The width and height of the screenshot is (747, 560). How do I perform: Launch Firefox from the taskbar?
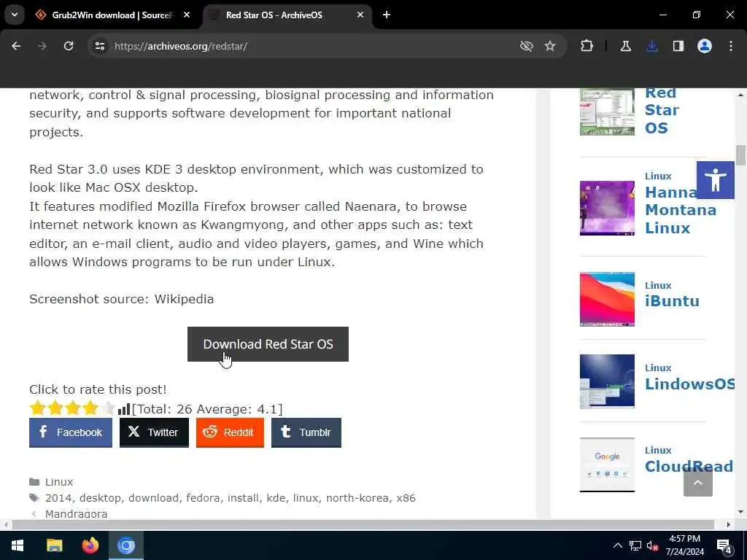(x=90, y=545)
